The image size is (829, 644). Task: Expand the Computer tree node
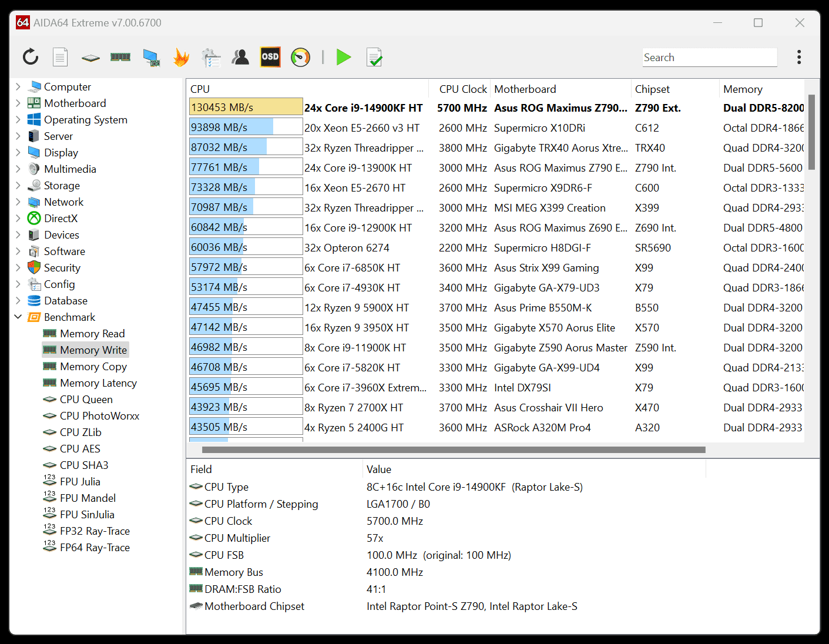(18, 86)
